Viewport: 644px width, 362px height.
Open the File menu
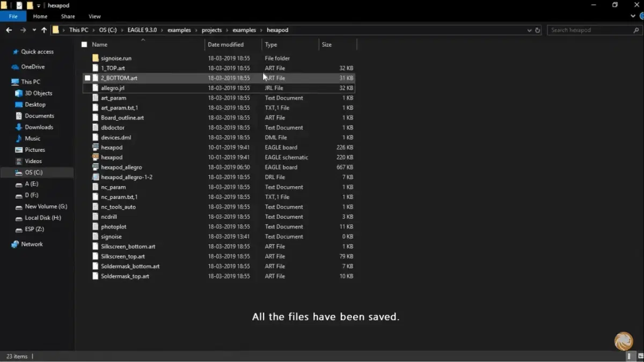pos(13,17)
